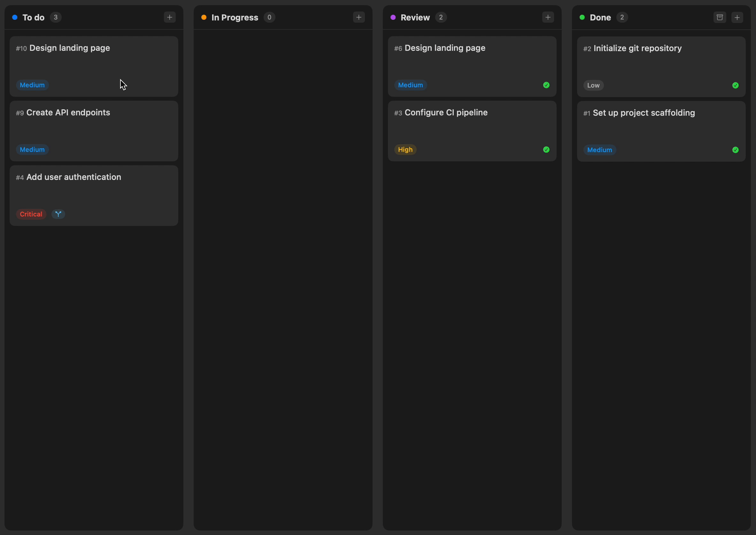756x535 pixels.
Task: Add a card to the To do column
Action: [170, 17]
